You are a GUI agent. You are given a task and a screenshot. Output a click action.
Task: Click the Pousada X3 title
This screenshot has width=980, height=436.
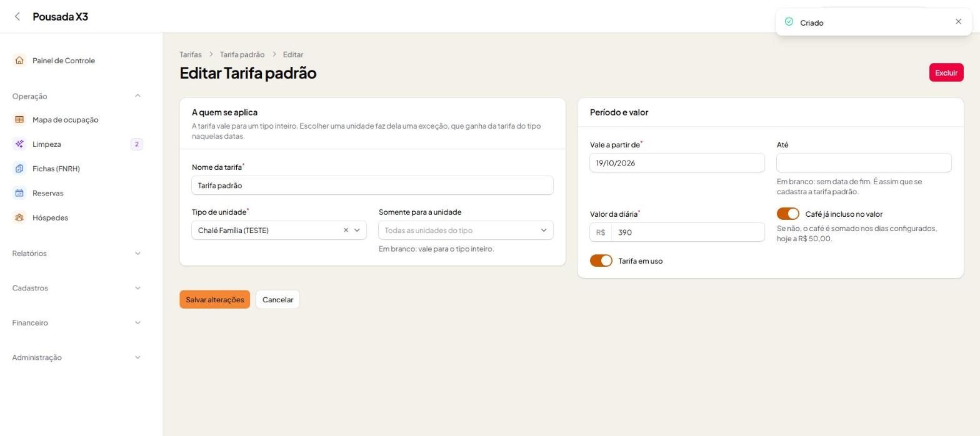(x=60, y=17)
